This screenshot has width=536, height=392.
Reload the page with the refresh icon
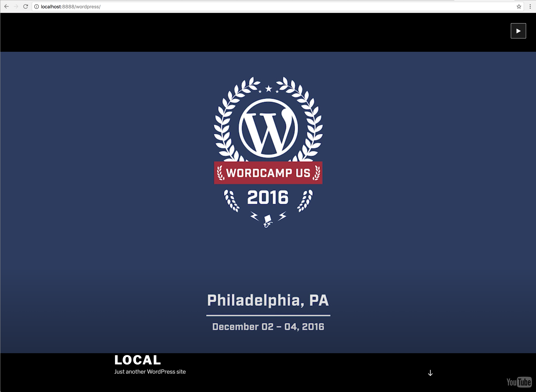[x=26, y=7]
